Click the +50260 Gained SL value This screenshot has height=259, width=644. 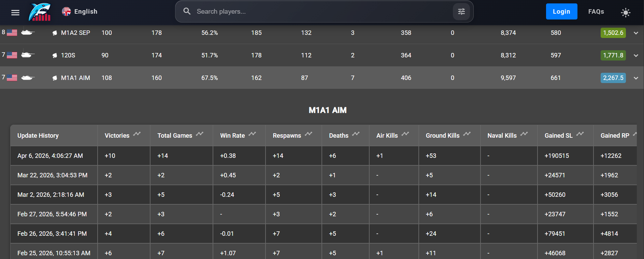pos(555,195)
